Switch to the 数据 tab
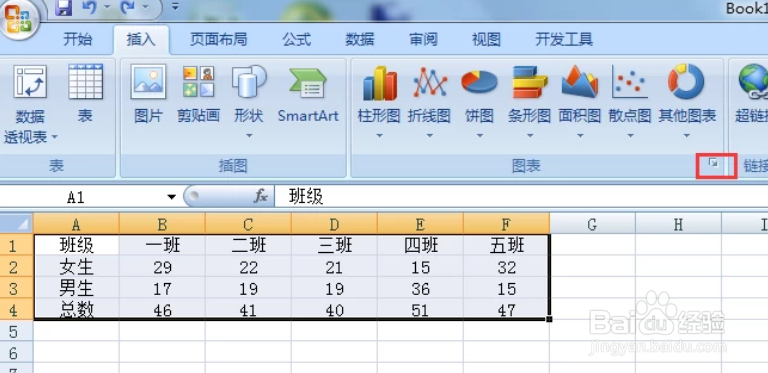 pyautogui.click(x=360, y=40)
